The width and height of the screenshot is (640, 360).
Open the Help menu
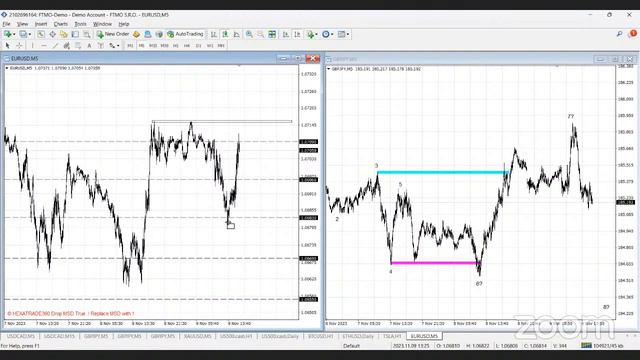(124, 24)
